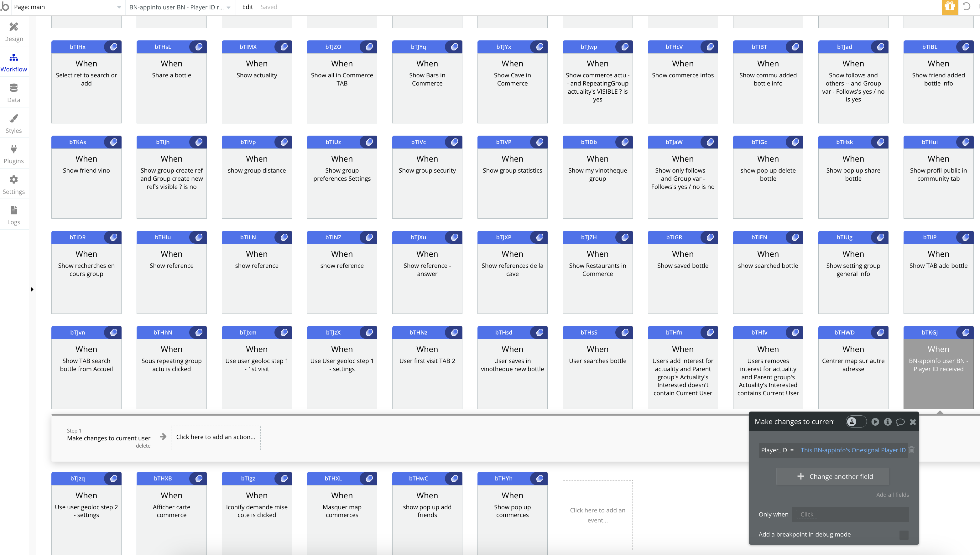Screen dimensions: 980x555
Task: Click the color icon on bTHWD event
Action: (880, 333)
